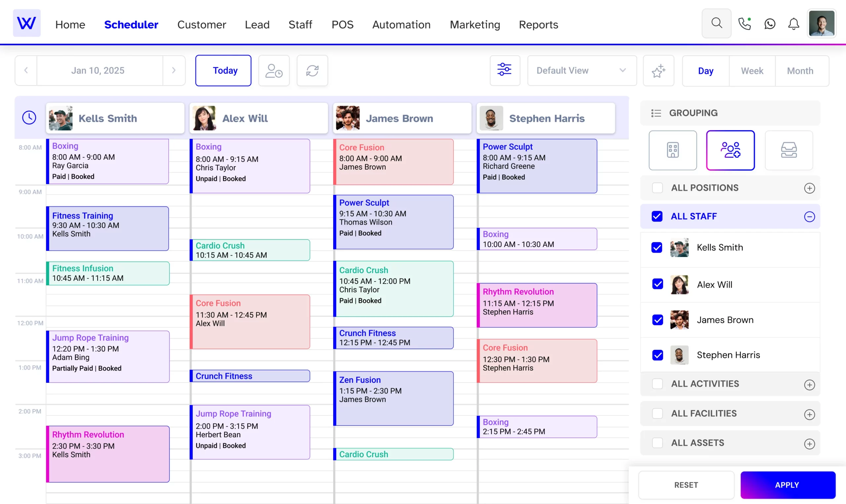
Task: Disable Stephen Harris staff visibility
Action: [658, 354]
